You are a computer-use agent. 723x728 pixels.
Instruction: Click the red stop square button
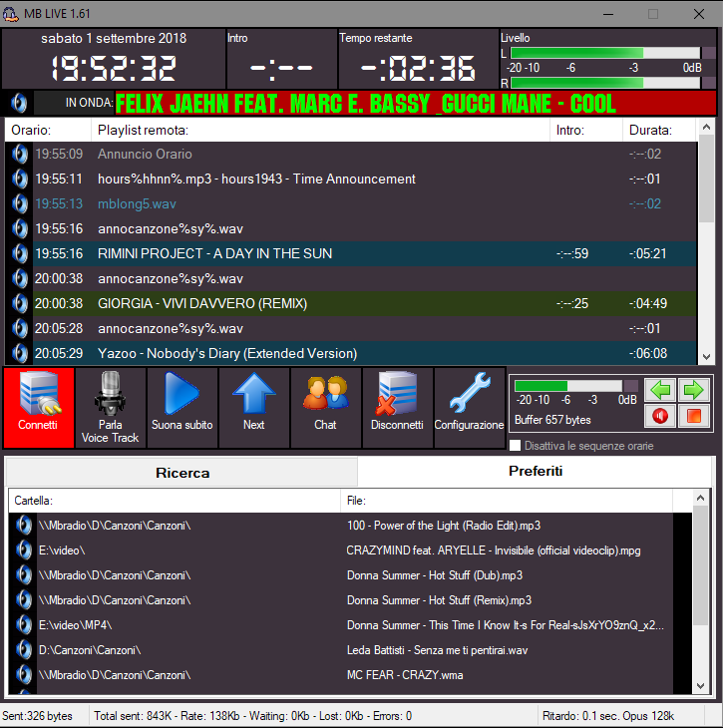[694, 416]
